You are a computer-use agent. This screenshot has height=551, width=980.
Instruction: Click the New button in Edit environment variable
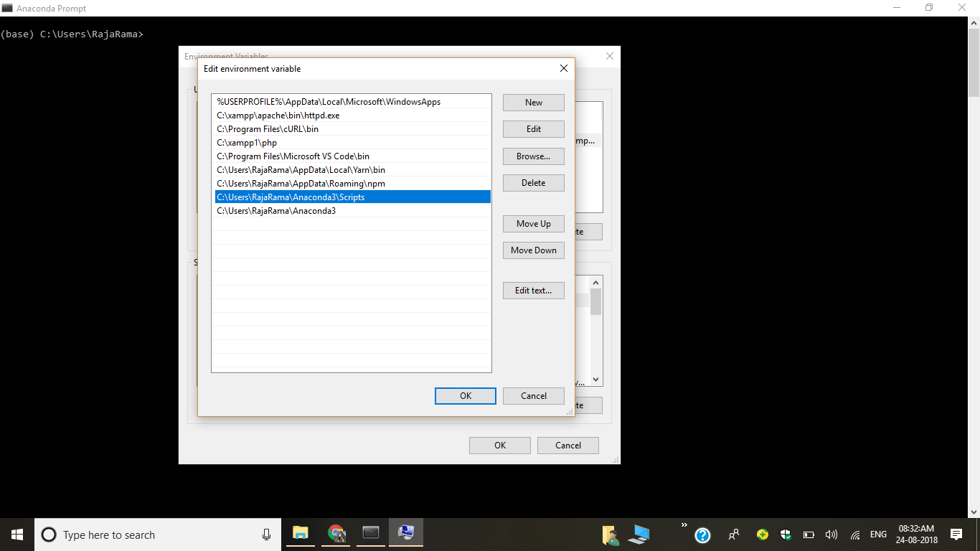(533, 103)
